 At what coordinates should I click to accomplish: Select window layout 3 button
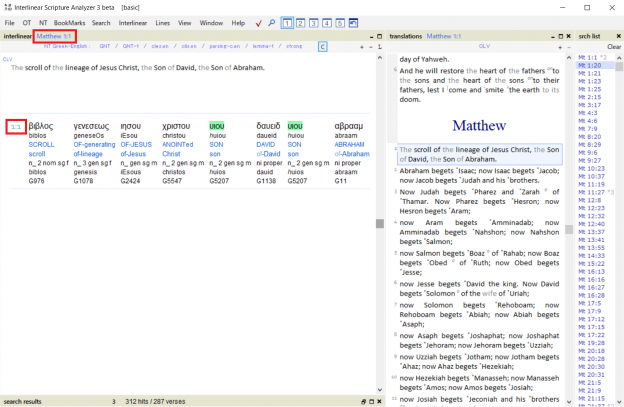(314, 23)
